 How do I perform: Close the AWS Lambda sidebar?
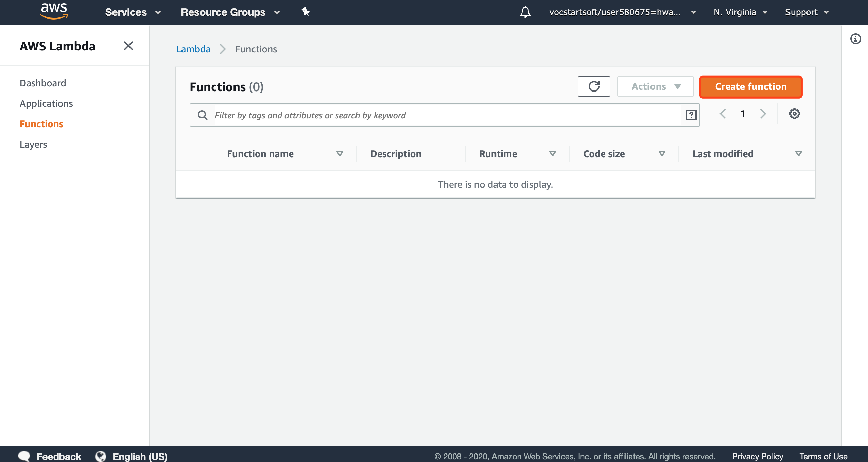[x=128, y=46]
